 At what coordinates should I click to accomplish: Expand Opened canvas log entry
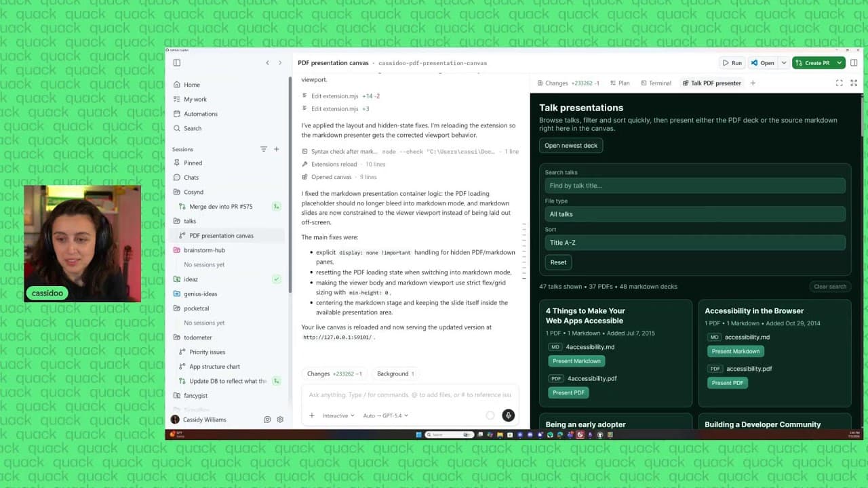coord(339,177)
